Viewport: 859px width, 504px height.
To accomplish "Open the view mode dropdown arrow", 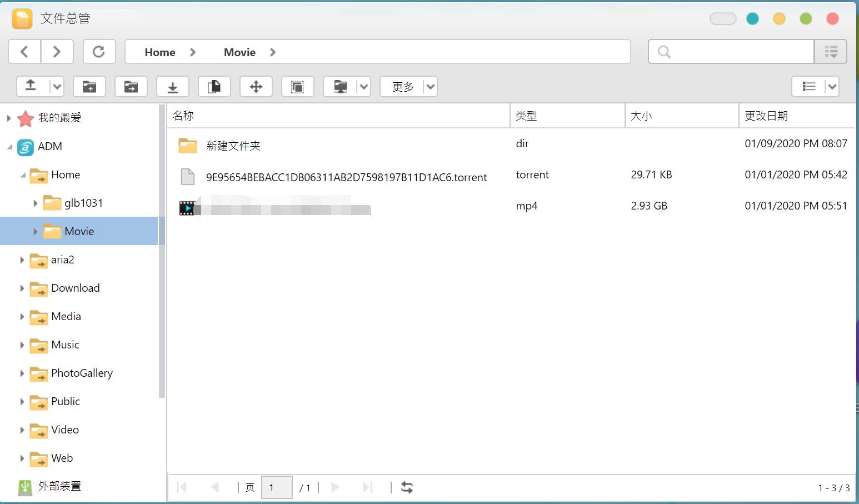I will (x=831, y=86).
